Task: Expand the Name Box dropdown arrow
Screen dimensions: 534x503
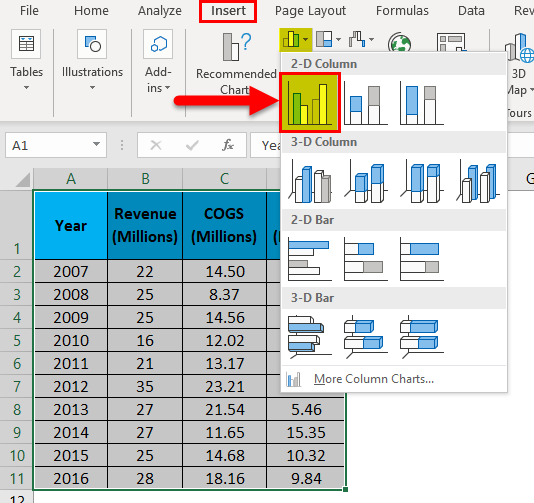Action: 96,144
